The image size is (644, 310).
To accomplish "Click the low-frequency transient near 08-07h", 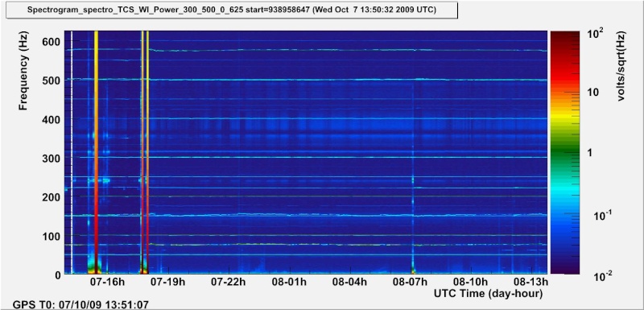I will click(413, 269).
